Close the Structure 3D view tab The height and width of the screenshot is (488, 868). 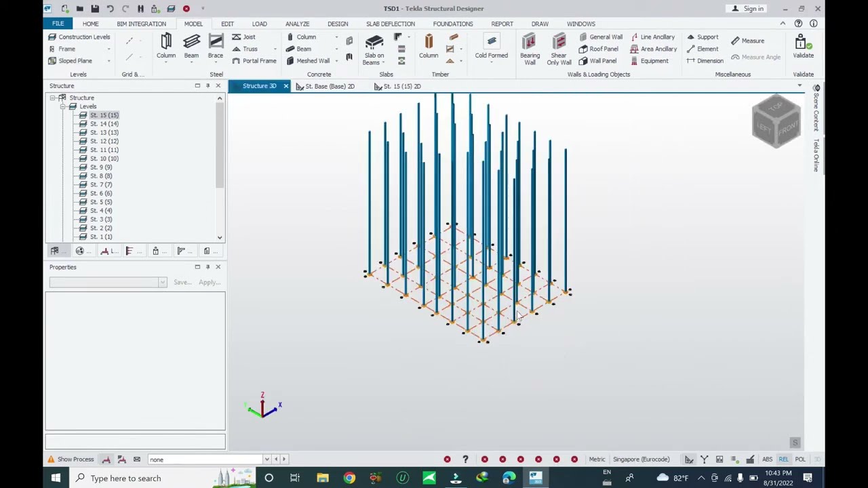[x=285, y=86]
